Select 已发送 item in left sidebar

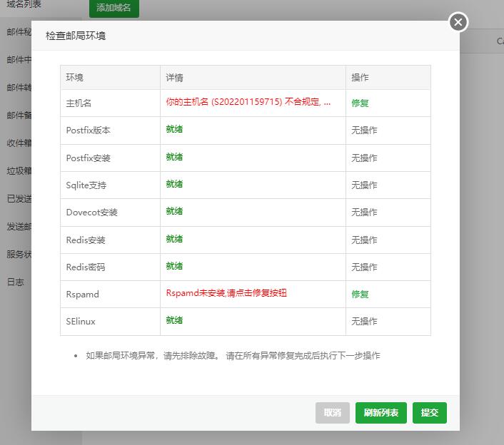tap(19, 199)
